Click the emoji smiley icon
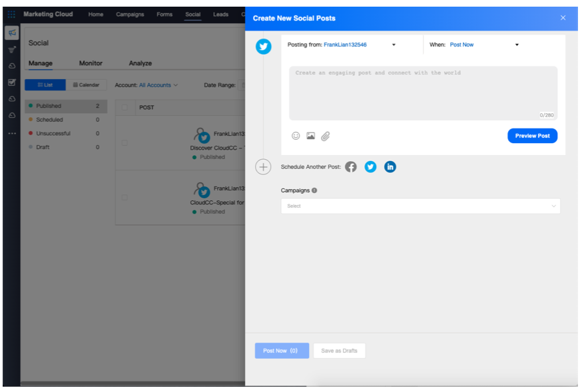Image resolution: width=584 pixels, height=392 pixels. point(296,136)
